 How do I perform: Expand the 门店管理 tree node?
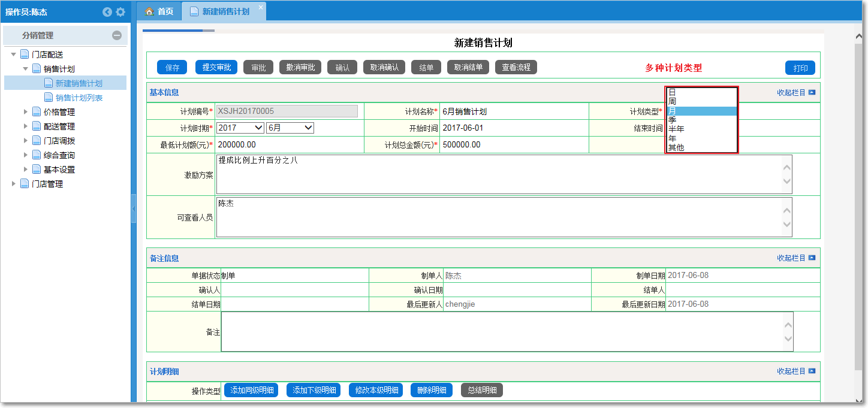14,184
